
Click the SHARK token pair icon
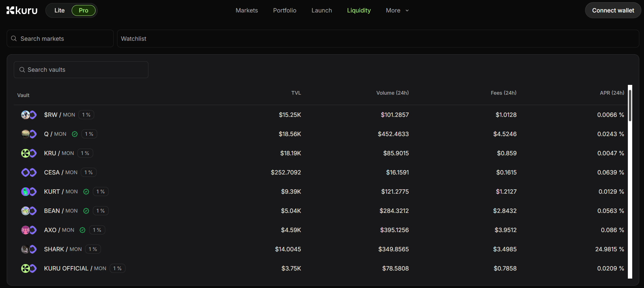pos(29,249)
